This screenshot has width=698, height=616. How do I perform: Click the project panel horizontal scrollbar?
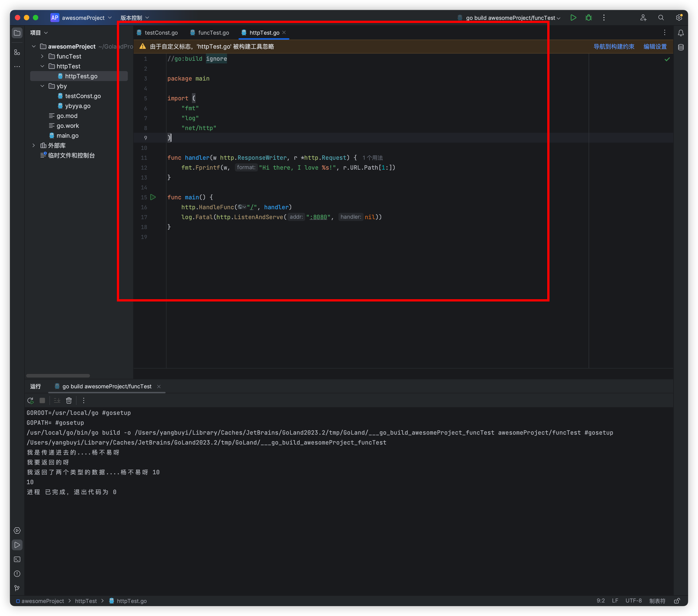coord(58,376)
